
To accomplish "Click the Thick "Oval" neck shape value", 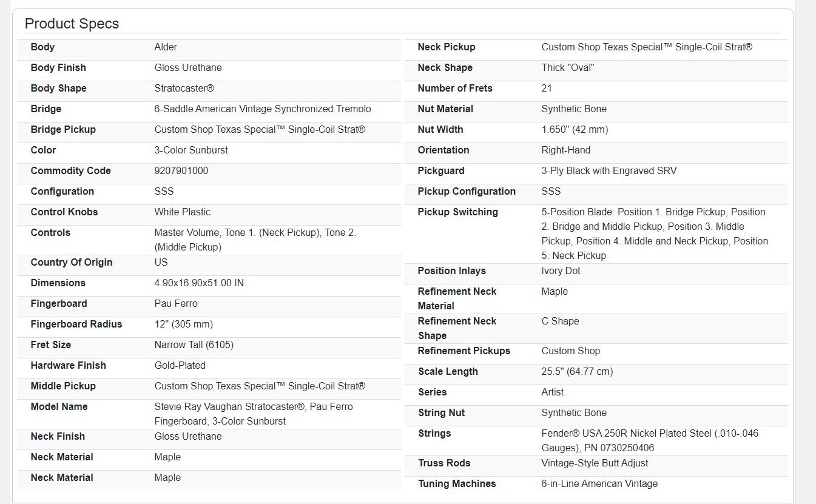I will [x=567, y=68].
